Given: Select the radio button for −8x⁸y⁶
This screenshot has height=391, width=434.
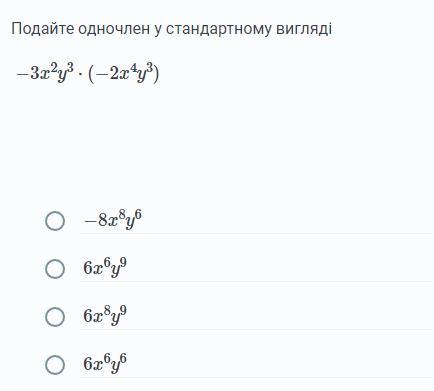Looking at the screenshot, I should 55,221.
